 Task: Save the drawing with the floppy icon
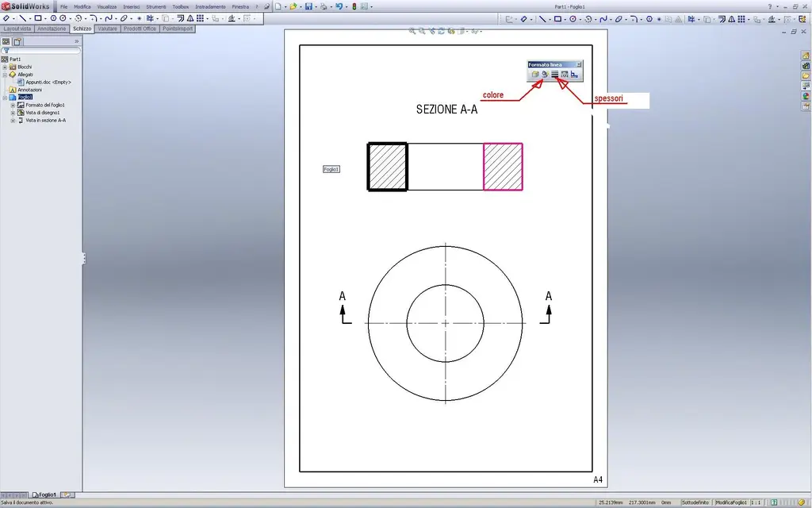[x=308, y=6]
